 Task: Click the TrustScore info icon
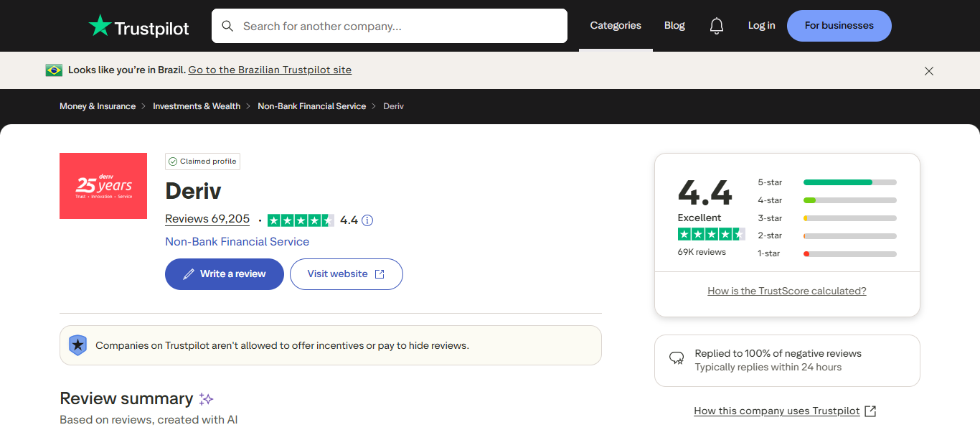367,220
